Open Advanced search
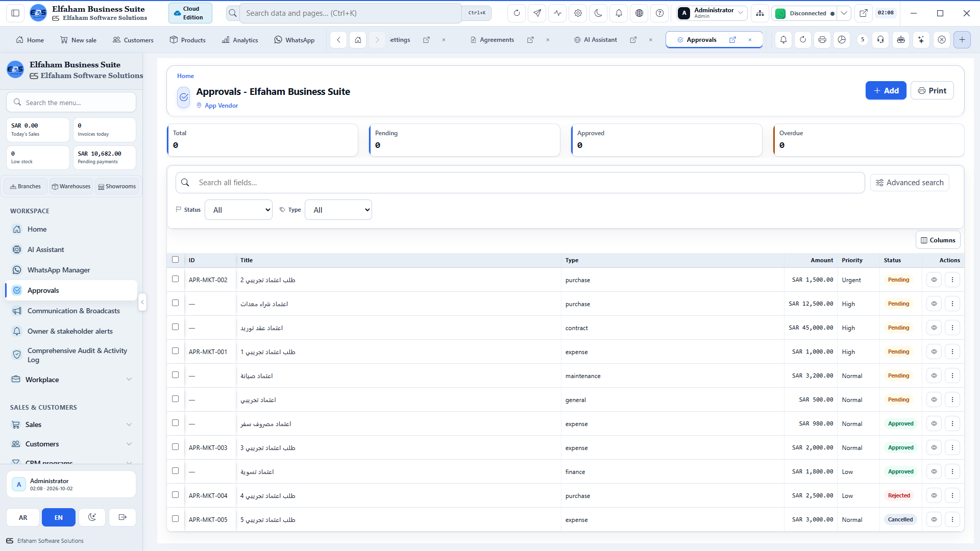The width and height of the screenshot is (980, 551). 910,183
